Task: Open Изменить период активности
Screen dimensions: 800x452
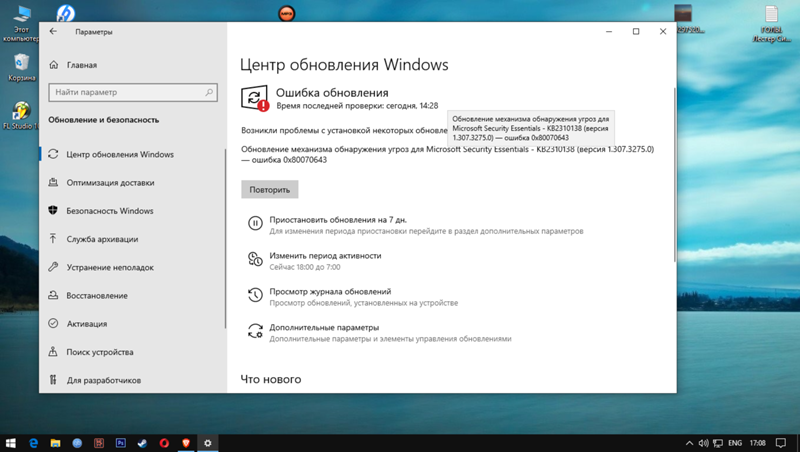Action: pos(325,256)
